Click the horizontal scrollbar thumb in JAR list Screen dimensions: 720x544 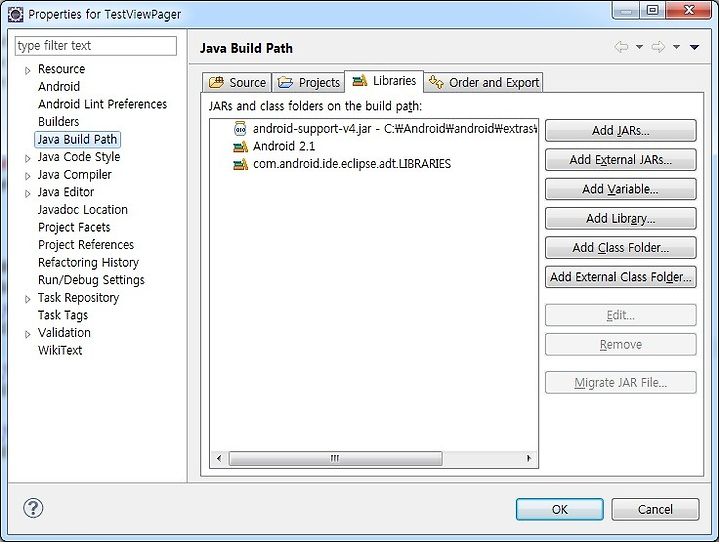[335, 458]
